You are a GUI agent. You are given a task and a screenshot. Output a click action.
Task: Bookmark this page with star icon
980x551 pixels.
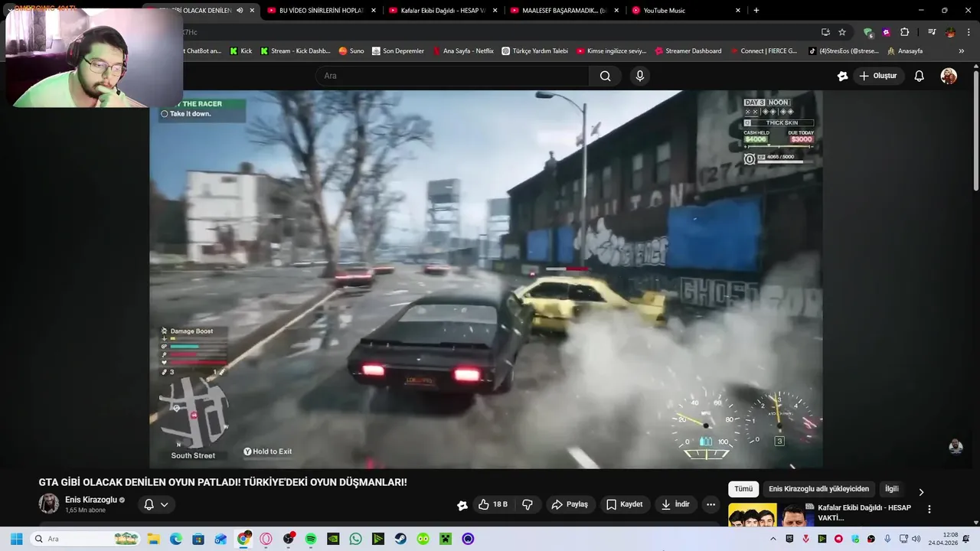842,32
